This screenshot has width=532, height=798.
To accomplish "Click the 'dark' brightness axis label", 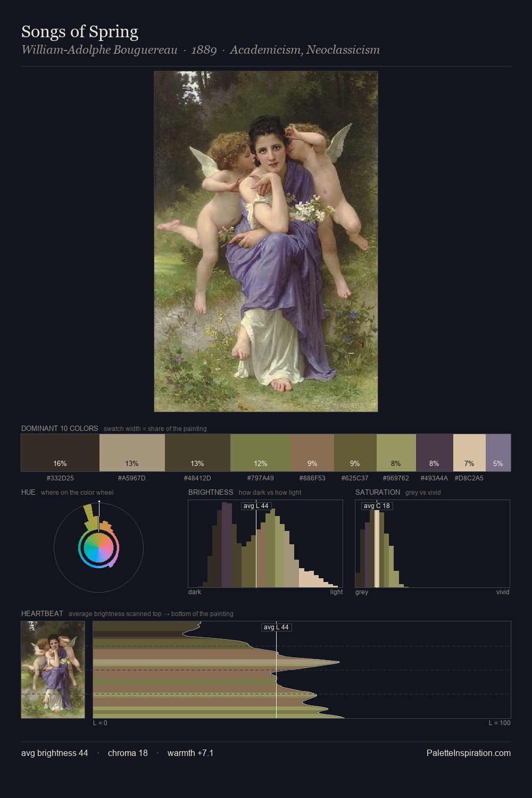I will (195, 592).
